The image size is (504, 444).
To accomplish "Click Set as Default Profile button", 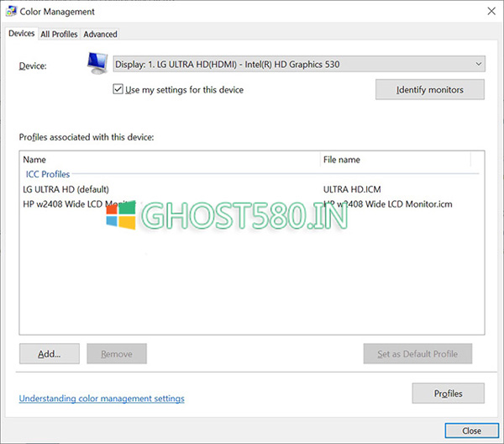I will tap(417, 353).
